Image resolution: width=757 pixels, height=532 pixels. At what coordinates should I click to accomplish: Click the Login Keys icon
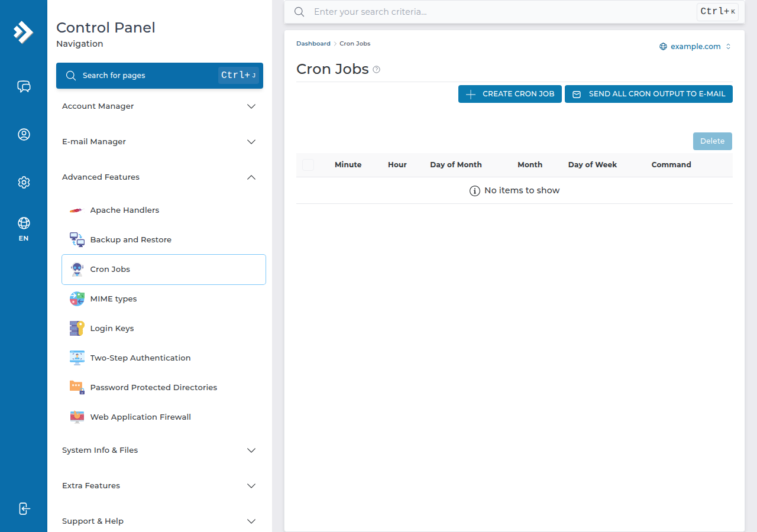(77, 329)
